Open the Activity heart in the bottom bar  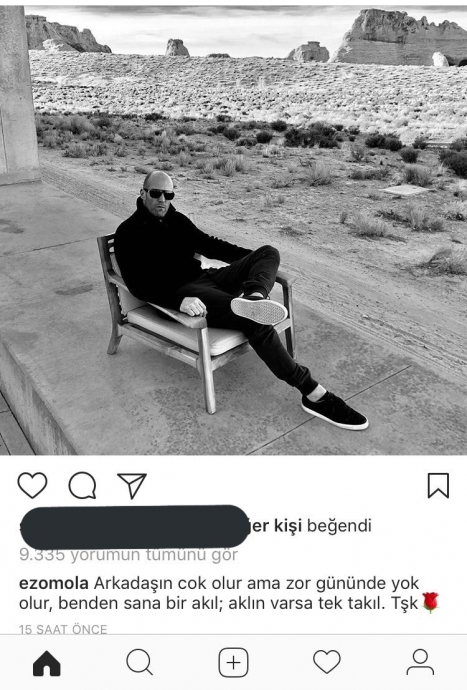coord(327,662)
